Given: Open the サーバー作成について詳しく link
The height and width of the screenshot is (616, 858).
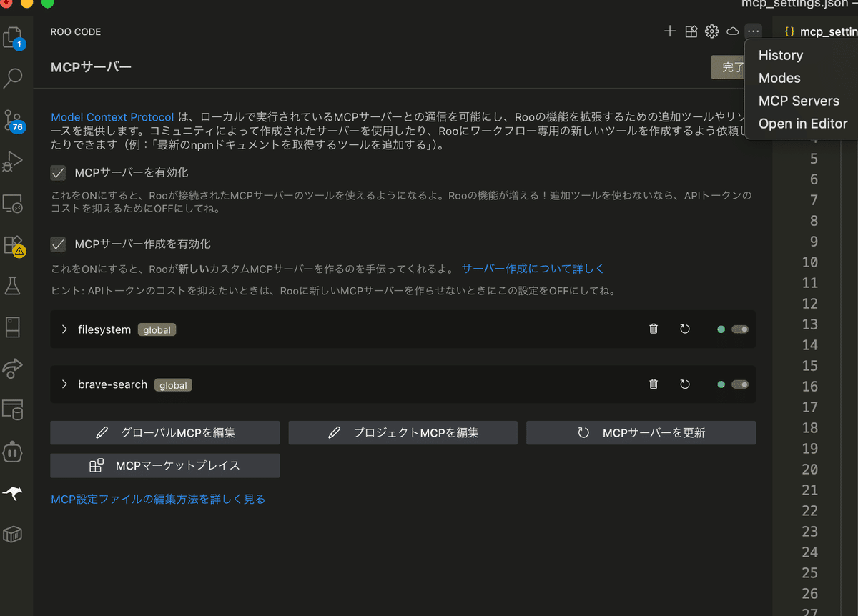Looking at the screenshot, I should click(x=533, y=268).
